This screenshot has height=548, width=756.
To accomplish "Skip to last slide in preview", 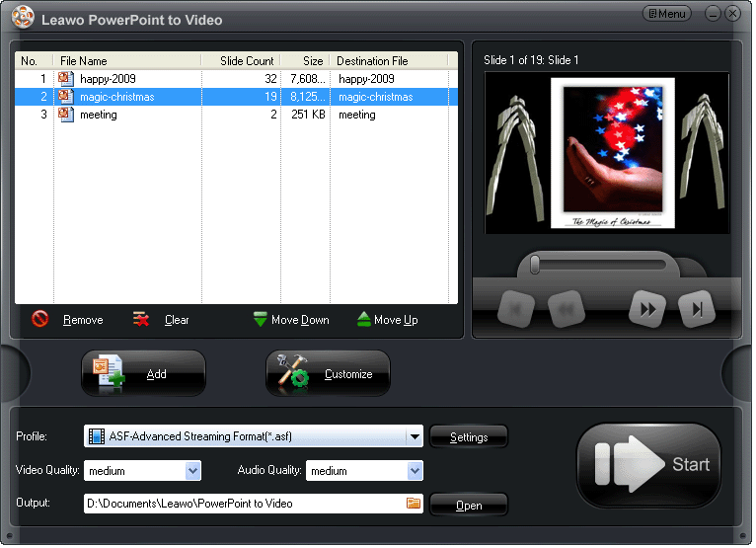I will [697, 309].
